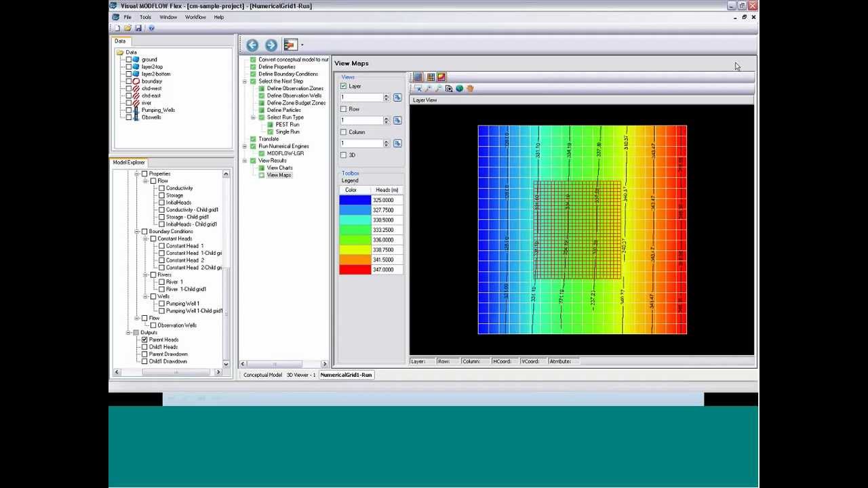Open dropdown arrow beside workflow icon
Viewport: 868px width, 488px height.
302,45
